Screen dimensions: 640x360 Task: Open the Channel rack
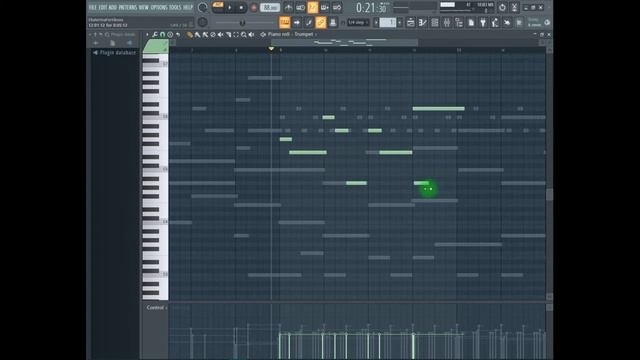click(x=435, y=22)
